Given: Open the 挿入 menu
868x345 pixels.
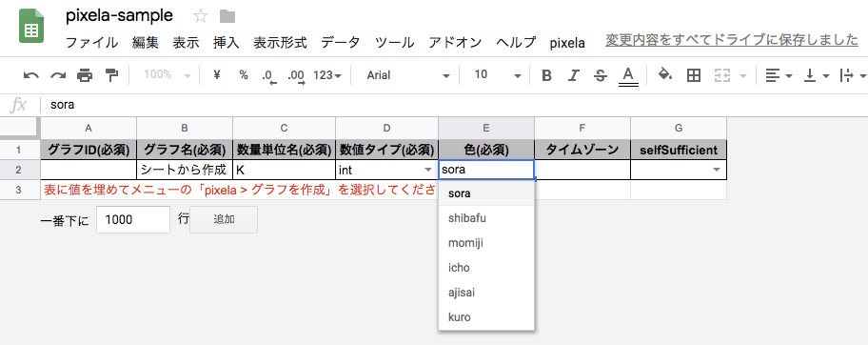Looking at the screenshot, I should [x=226, y=43].
